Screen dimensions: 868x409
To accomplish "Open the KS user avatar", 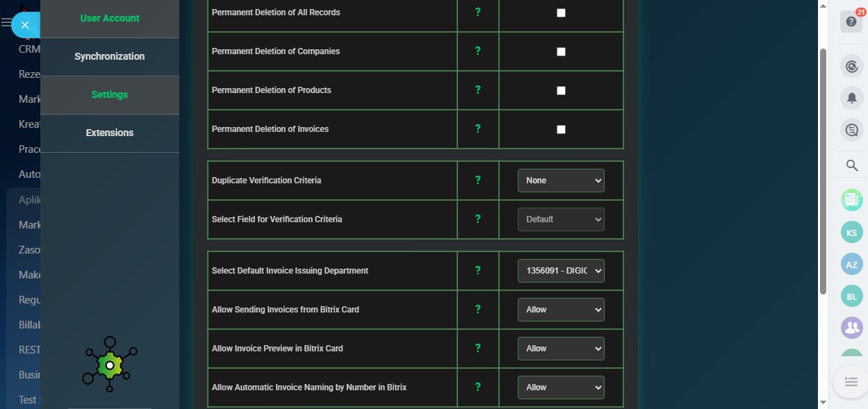I will (851, 232).
